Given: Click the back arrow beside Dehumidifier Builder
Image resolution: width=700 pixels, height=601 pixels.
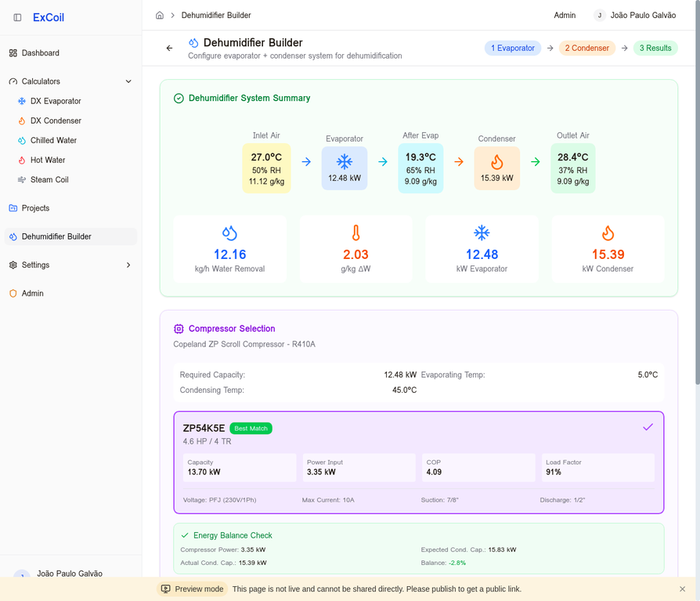Looking at the screenshot, I should point(169,49).
